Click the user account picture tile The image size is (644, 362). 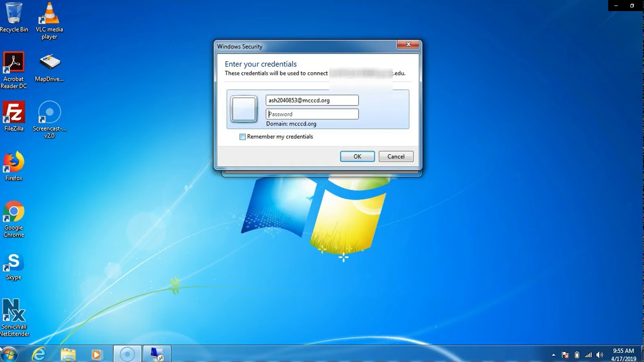click(244, 109)
